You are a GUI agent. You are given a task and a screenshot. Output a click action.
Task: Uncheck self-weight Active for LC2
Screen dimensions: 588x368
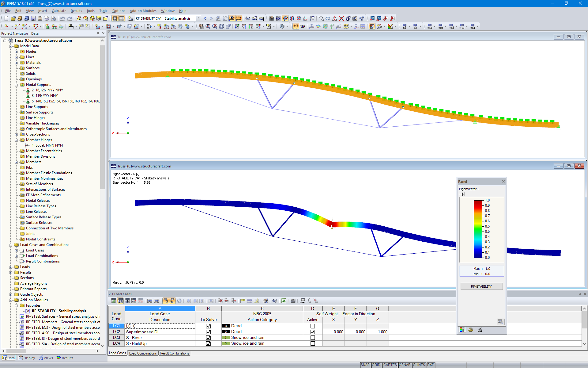[312, 332]
